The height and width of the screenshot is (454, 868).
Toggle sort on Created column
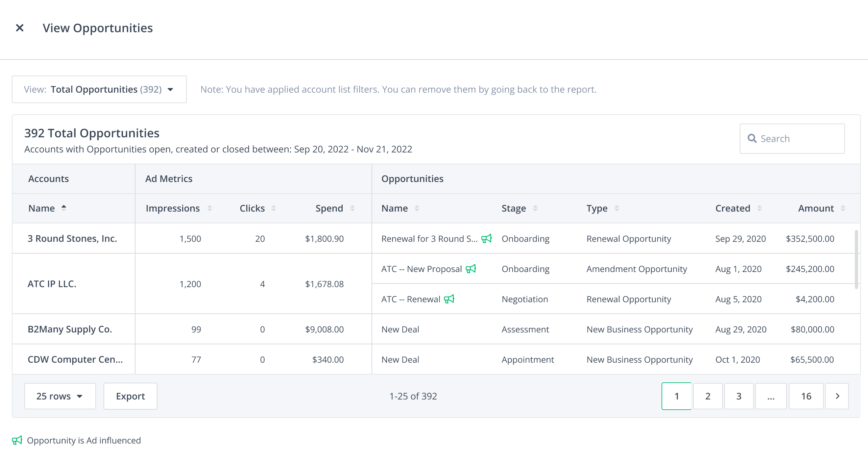759,208
